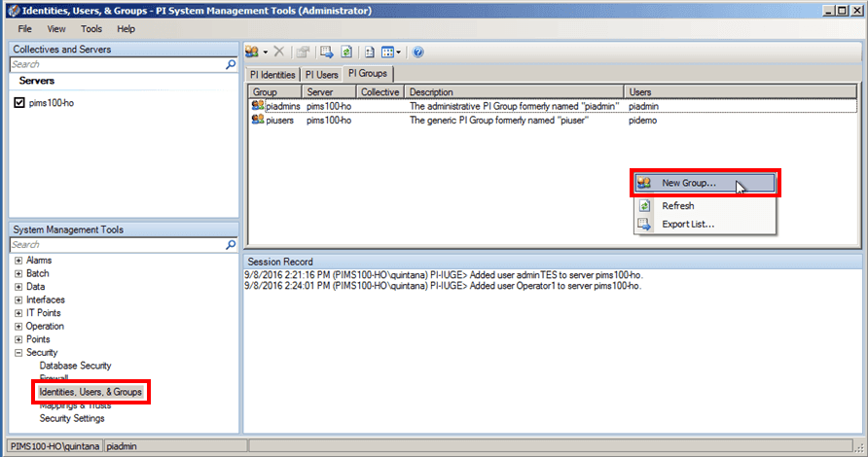Select the piusers group name
This screenshot has height=457, width=868.
pos(279,120)
